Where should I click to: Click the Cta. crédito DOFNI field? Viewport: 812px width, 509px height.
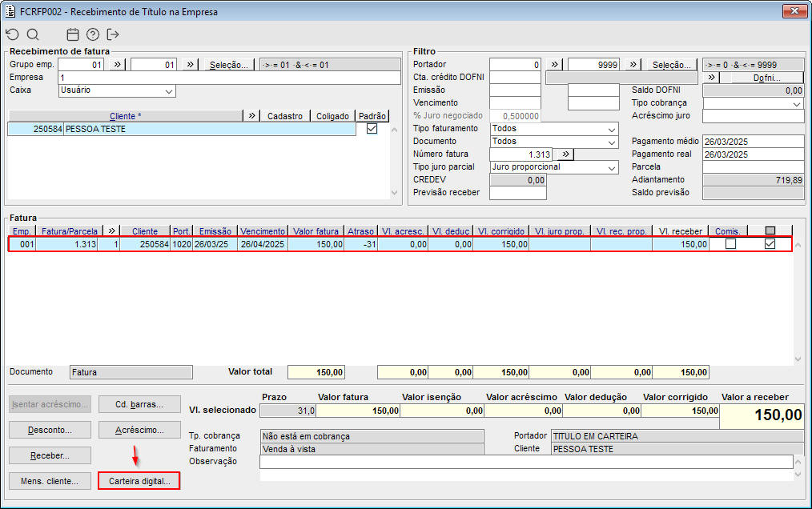(x=515, y=78)
